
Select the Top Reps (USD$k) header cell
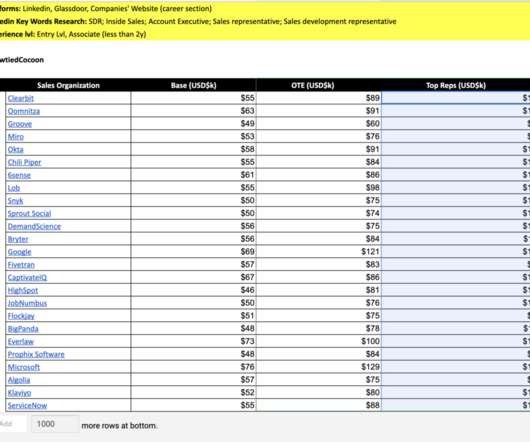pyautogui.click(x=456, y=85)
